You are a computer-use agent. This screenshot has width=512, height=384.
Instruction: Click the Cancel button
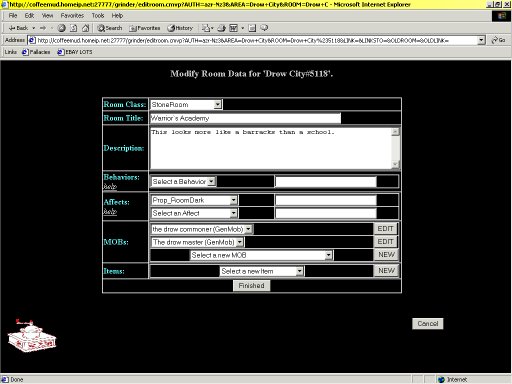click(428, 324)
